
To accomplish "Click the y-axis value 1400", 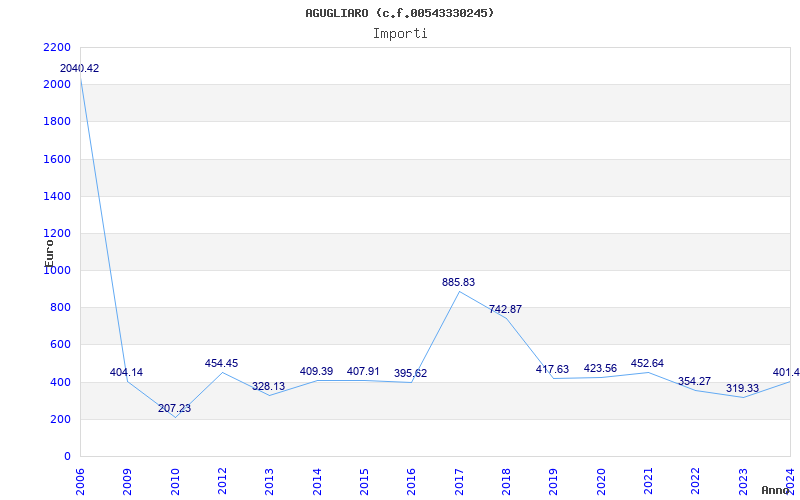I will tap(57, 196).
